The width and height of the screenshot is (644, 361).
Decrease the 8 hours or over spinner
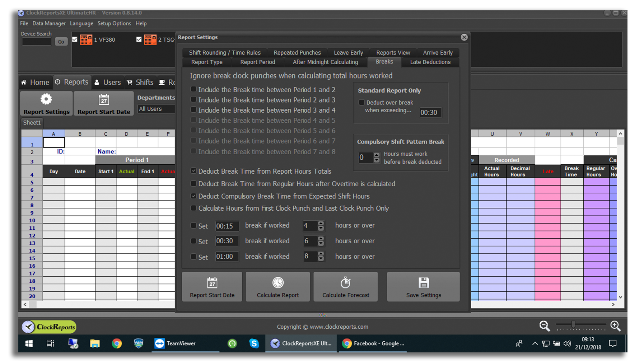click(321, 259)
